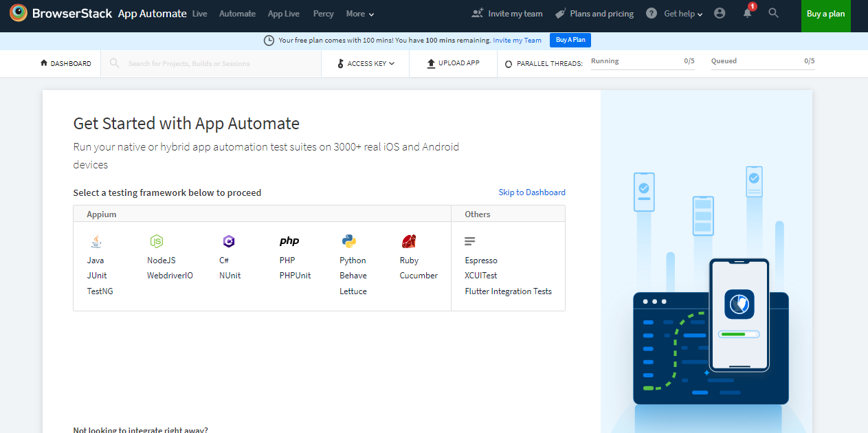Open the Access Key dropdown

tap(364, 63)
